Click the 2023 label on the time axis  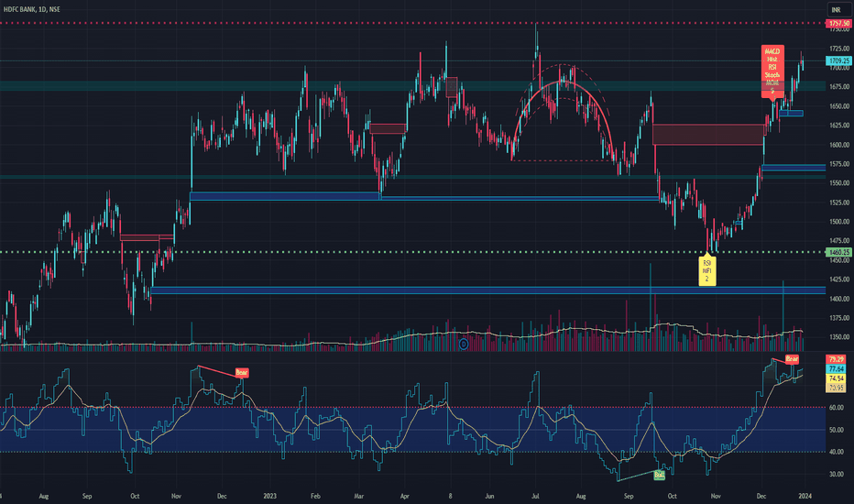(269, 497)
